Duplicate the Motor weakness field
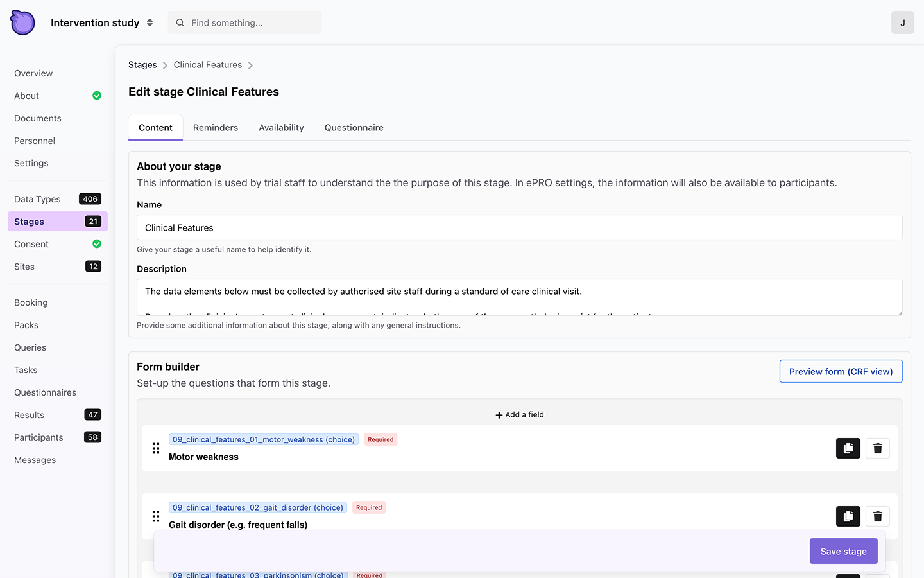Viewport: 924px width, 578px height. 848,448
